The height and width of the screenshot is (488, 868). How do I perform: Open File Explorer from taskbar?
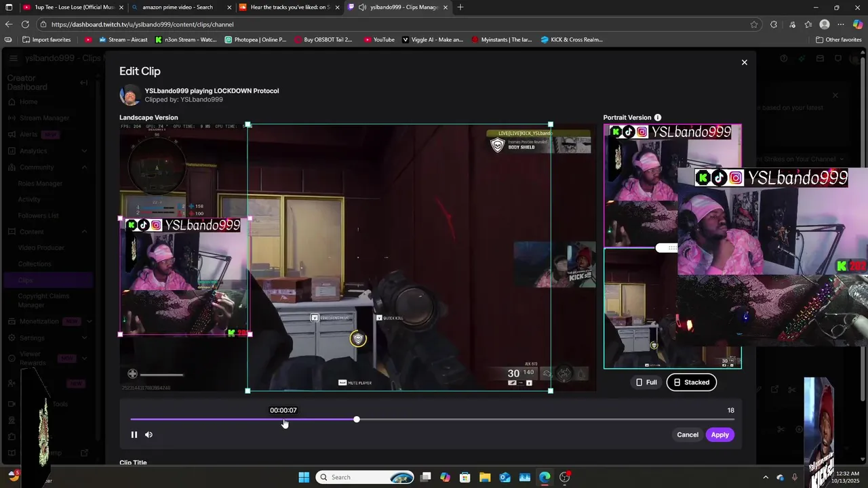(x=485, y=477)
